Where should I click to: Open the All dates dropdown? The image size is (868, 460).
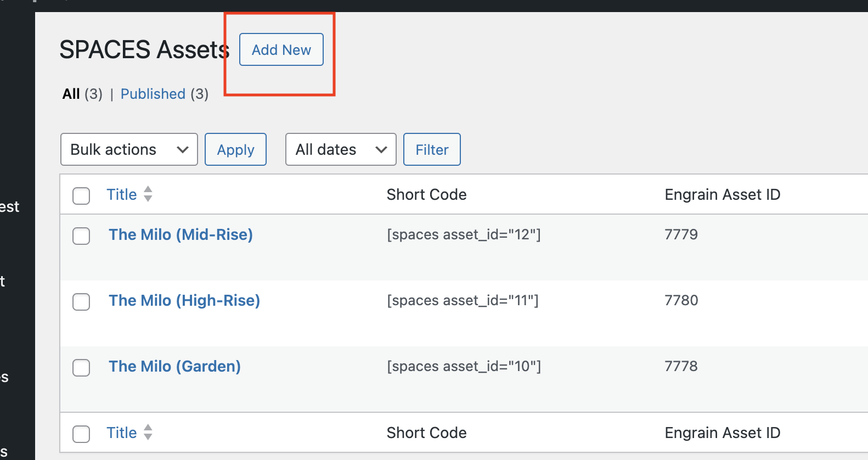tap(341, 149)
